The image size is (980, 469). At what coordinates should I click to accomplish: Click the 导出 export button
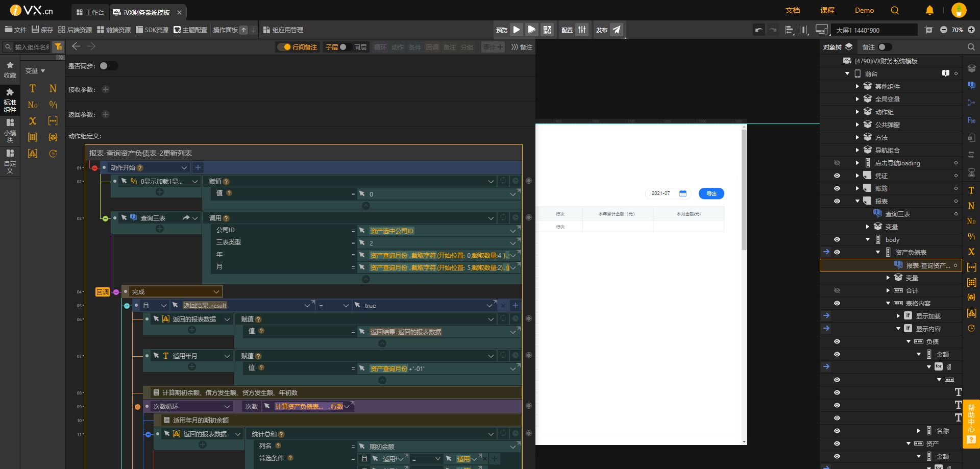pyautogui.click(x=712, y=193)
